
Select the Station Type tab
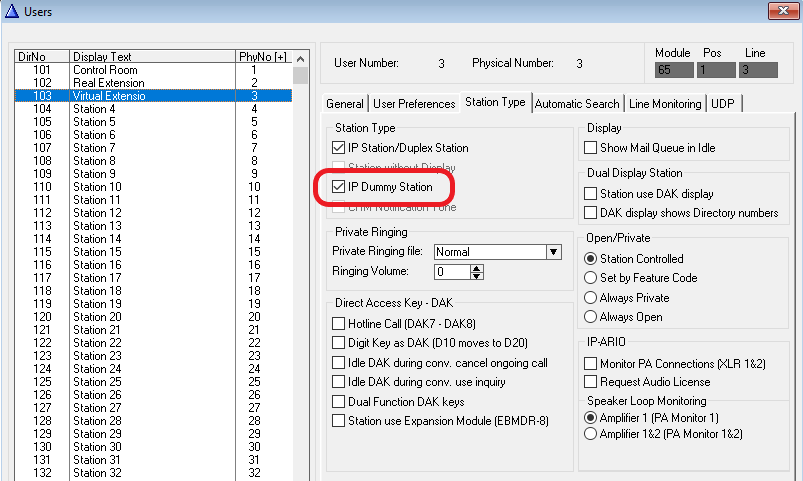495,102
